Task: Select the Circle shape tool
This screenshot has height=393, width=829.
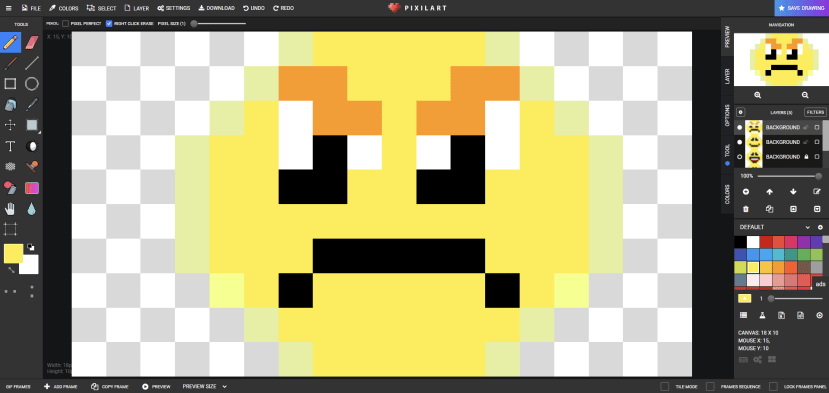Action: coord(32,84)
